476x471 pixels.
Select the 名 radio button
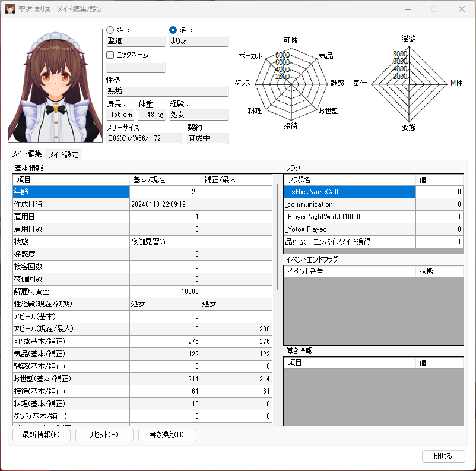(173, 30)
